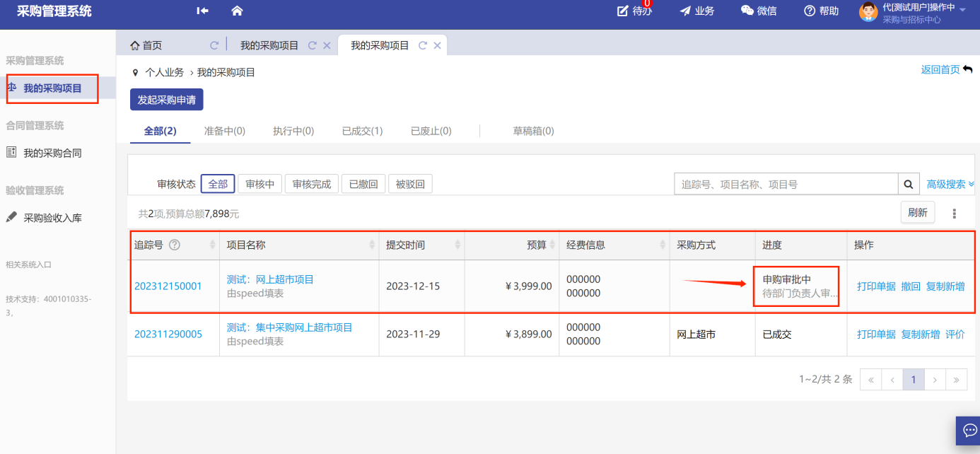The width and height of the screenshot is (980, 454).
Task: Click the 帮助 help icon
Action: [x=821, y=11]
